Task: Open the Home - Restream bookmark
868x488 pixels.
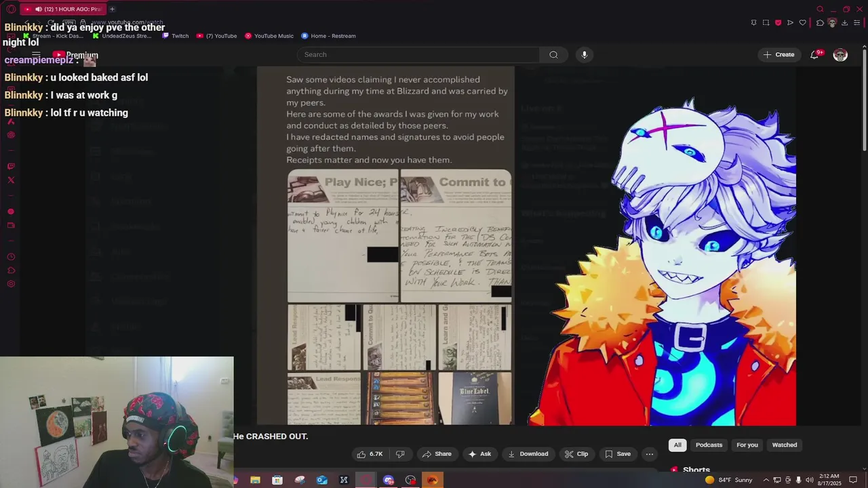Action: (328, 36)
